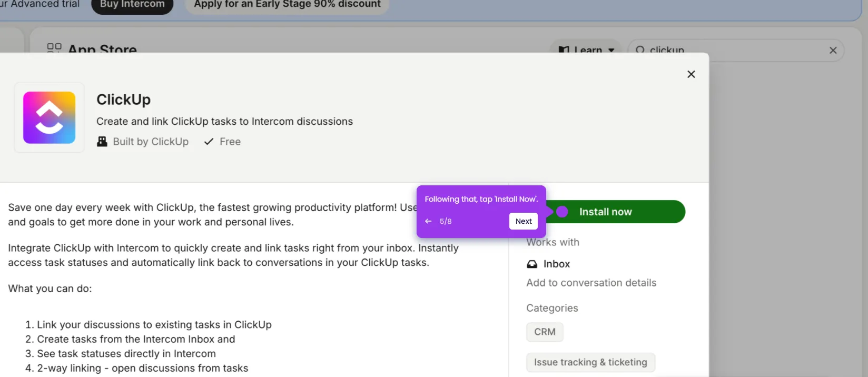
Task: Click the Inbox tray icon
Action: (x=532, y=264)
